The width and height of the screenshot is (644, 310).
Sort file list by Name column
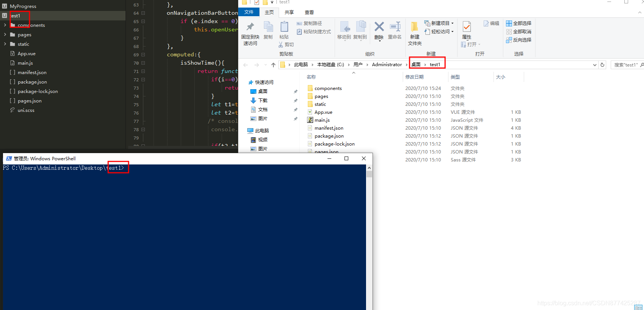311,77
